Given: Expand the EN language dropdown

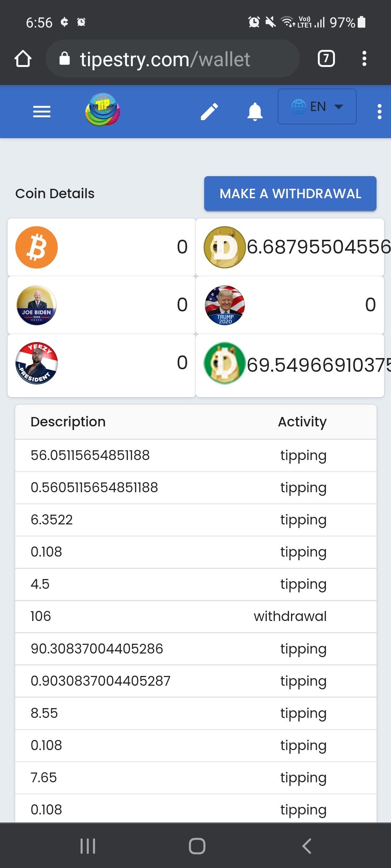Looking at the screenshot, I should [x=317, y=107].
